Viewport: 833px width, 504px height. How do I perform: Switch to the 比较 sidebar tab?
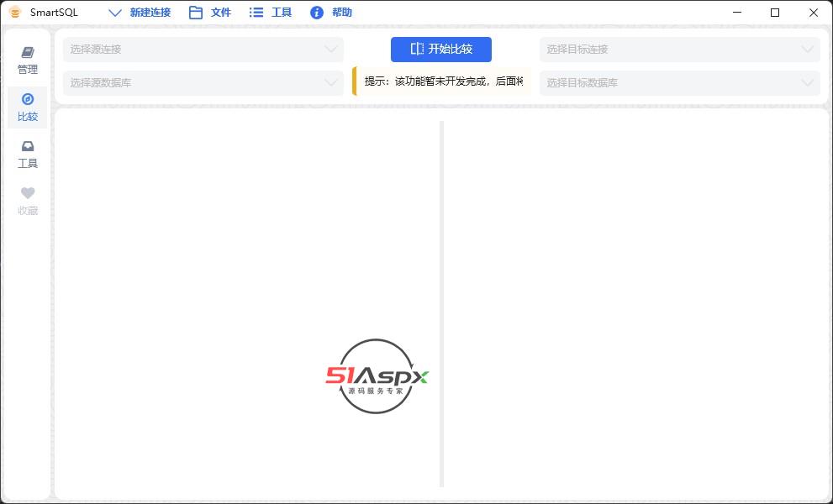tap(28, 108)
